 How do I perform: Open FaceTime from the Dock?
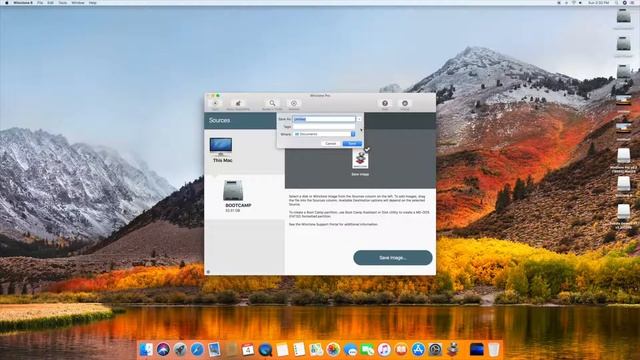(367, 350)
